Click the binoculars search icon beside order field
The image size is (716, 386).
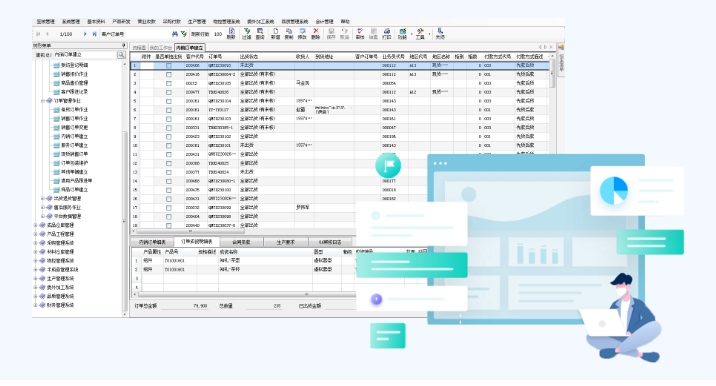coord(174,34)
